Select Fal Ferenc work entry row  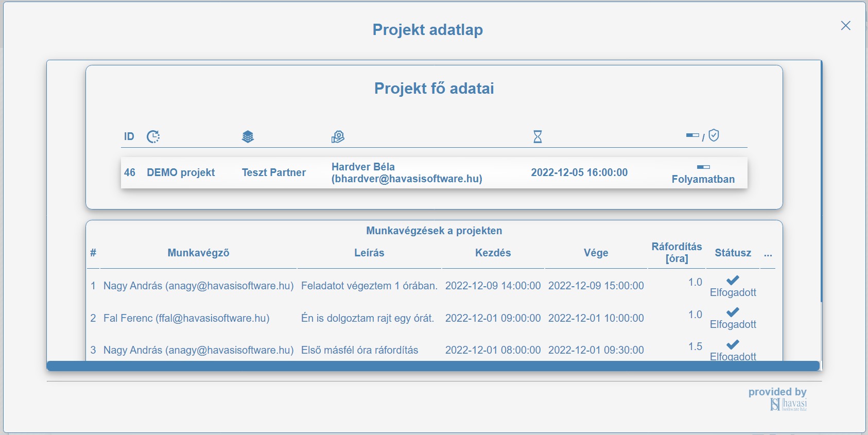431,318
